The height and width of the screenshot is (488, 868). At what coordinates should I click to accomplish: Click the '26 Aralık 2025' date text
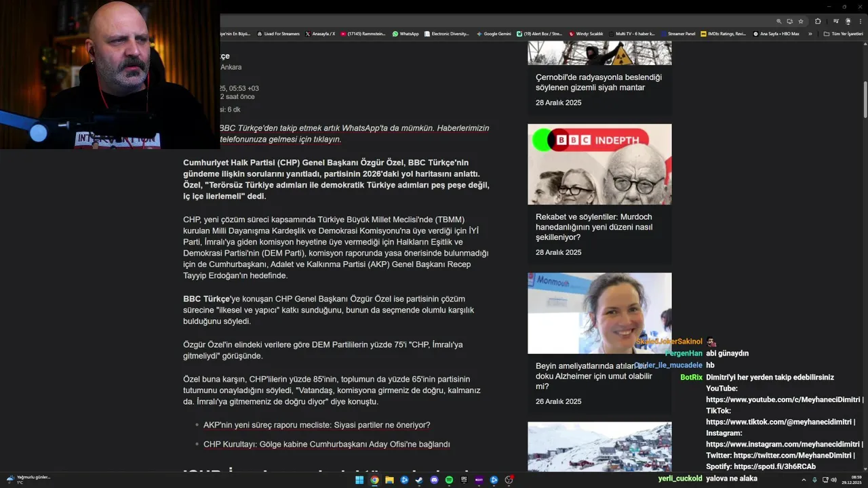[x=558, y=401]
